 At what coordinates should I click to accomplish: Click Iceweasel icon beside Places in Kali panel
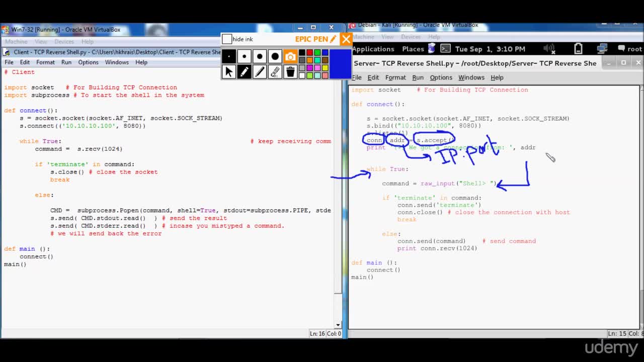point(432,48)
